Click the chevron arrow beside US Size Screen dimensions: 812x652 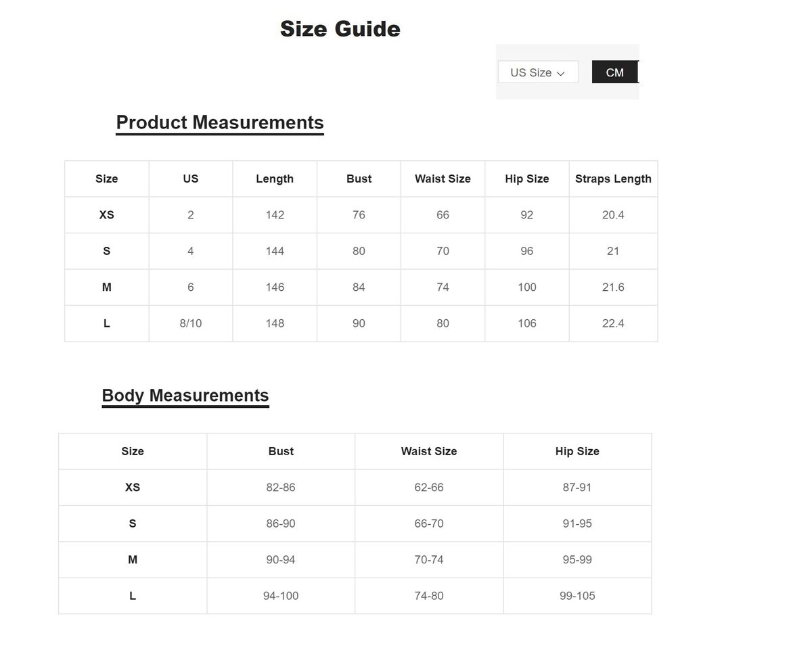[x=560, y=73]
